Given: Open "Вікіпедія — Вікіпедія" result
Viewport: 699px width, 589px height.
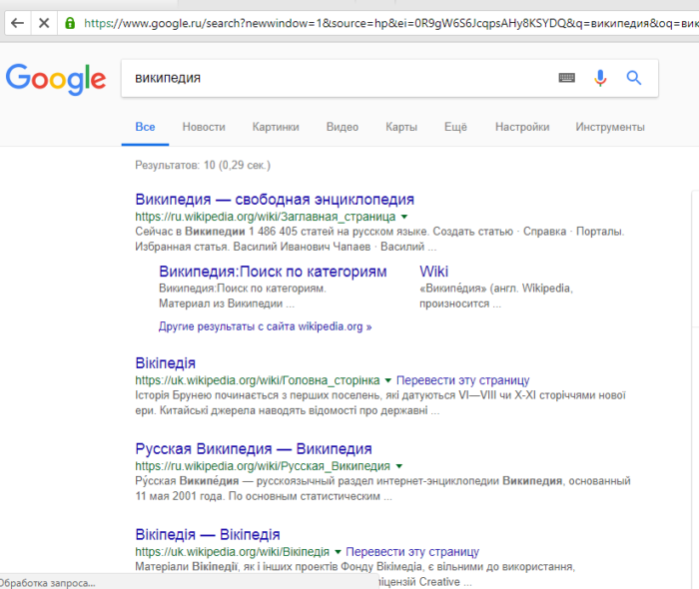Looking at the screenshot, I should coord(208,534).
